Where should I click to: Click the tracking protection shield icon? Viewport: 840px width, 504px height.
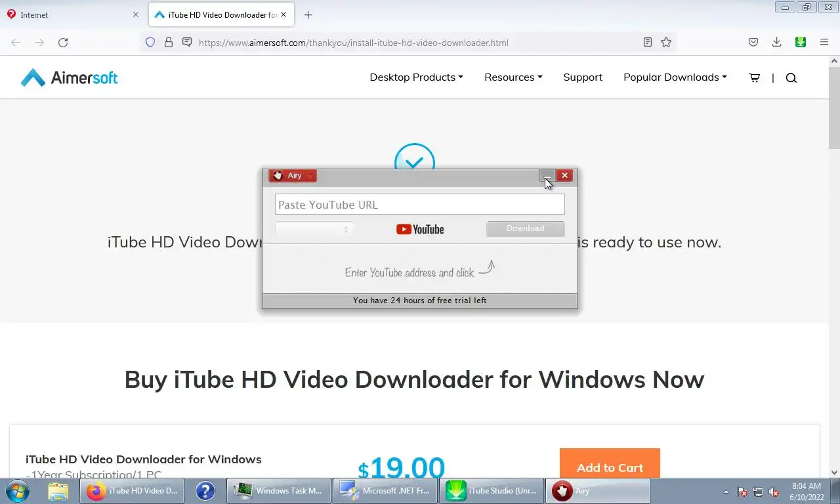pos(150,43)
